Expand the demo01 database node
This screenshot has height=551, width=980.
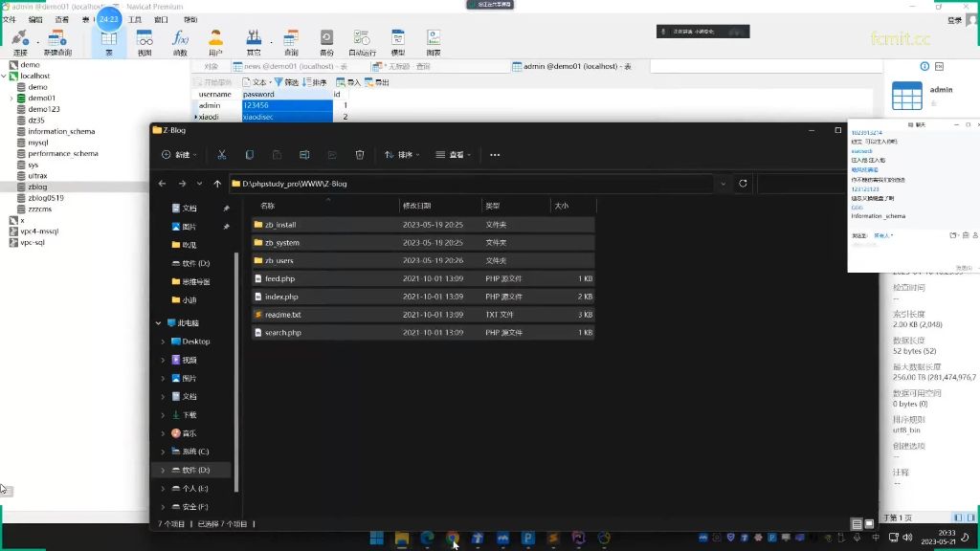11,99
